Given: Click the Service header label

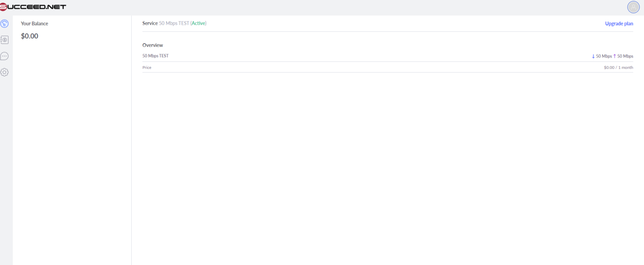Looking at the screenshot, I should click(150, 23).
